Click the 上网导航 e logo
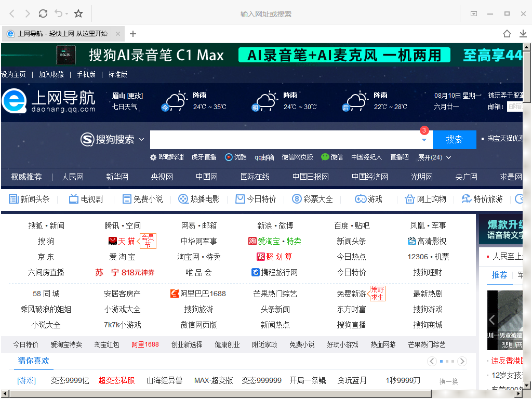The image size is (532, 399). 14,101
